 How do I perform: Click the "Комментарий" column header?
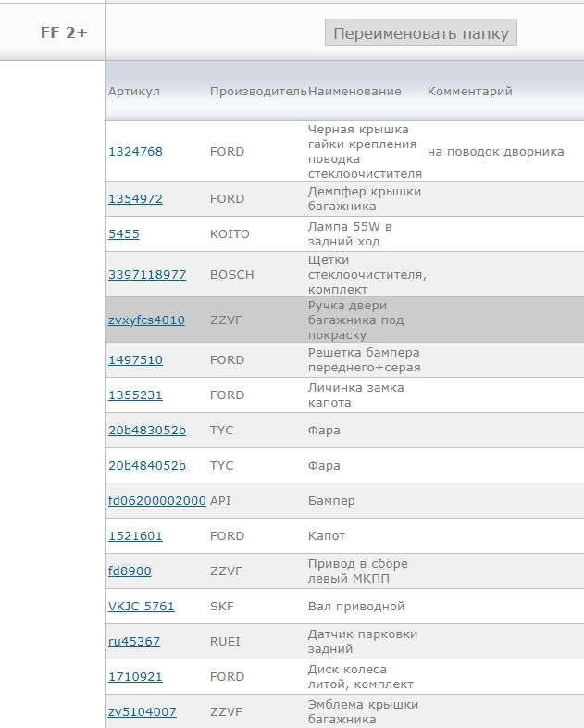point(469,91)
